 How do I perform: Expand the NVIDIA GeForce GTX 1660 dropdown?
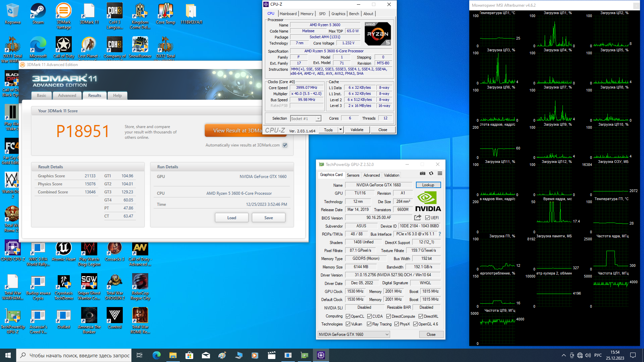pos(387,335)
